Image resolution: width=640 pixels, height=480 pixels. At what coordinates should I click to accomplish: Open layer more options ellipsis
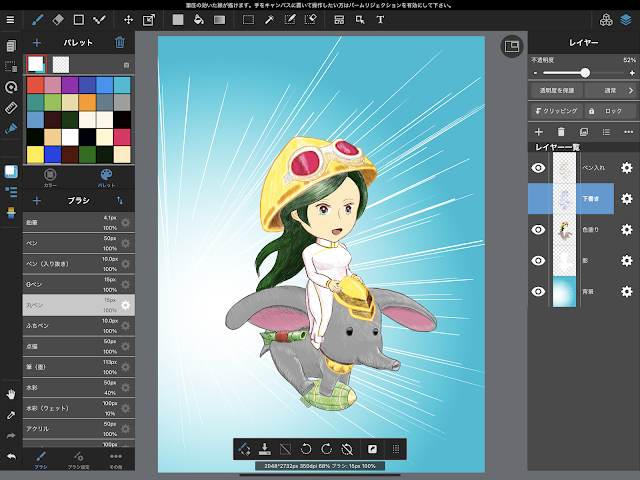point(628,131)
